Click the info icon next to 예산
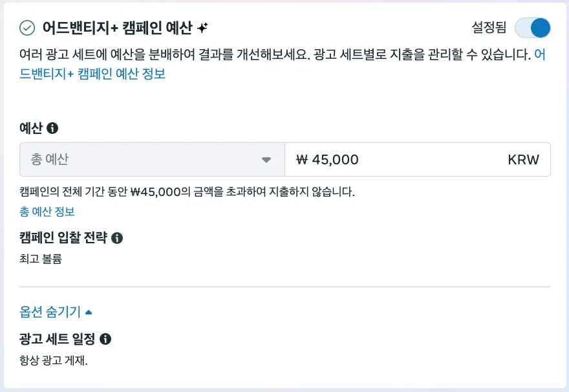Image resolution: width=569 pixels, height=392 pixels. pos(53,128)
